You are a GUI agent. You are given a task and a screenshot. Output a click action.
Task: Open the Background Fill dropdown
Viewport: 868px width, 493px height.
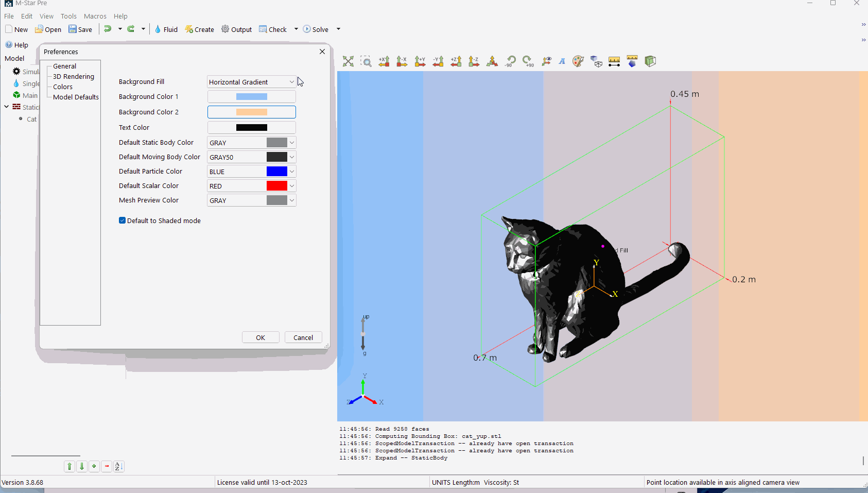(251, 82)
